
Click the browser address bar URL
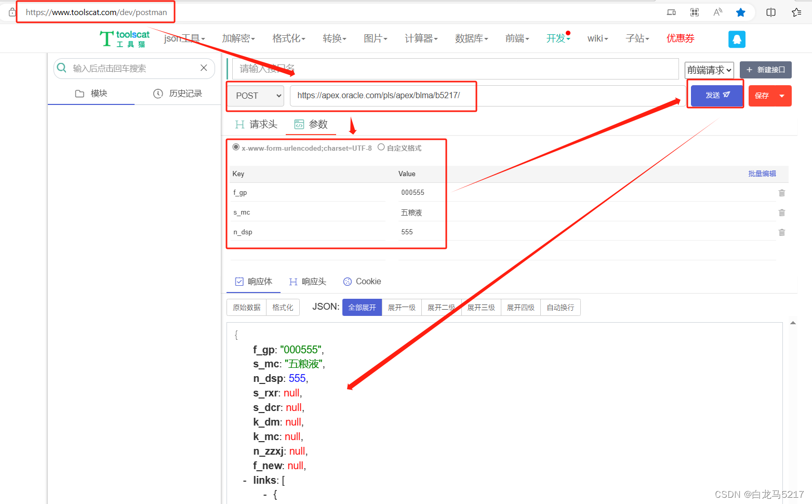(x=97, y=12)
